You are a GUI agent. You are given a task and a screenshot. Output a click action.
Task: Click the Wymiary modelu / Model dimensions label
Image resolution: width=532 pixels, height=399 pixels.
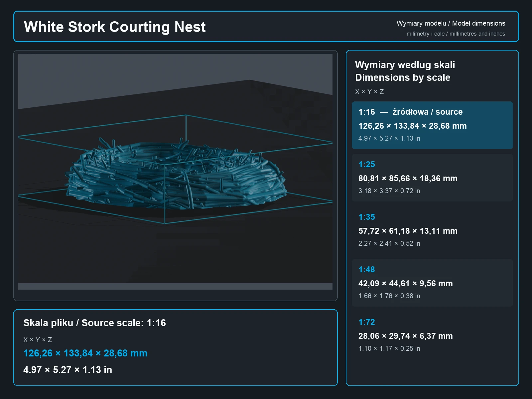[x=451, y=23]
